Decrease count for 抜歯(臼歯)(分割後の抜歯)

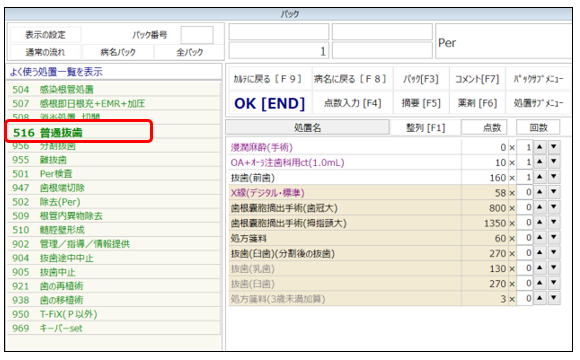[x=554, y=253]
